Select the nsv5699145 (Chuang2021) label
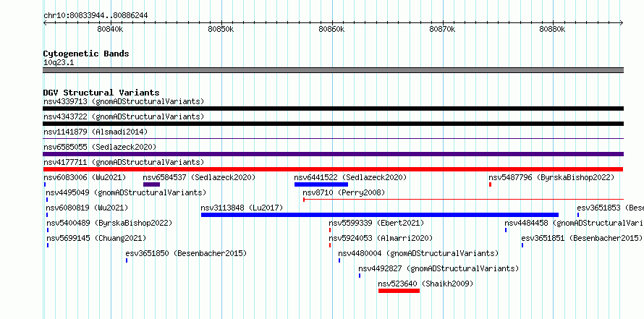The image size is (644, 319). click(x=96, y=238)
